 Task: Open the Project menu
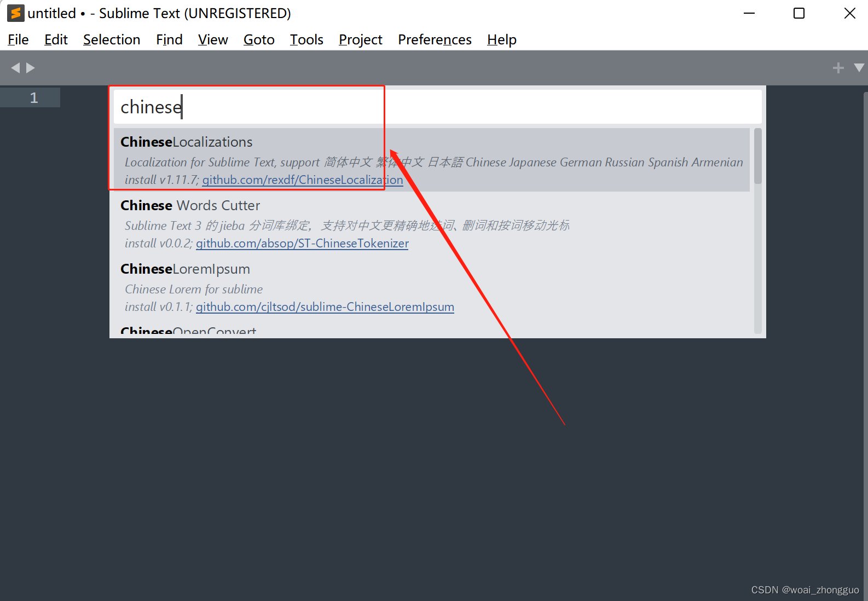coord(360,40)
